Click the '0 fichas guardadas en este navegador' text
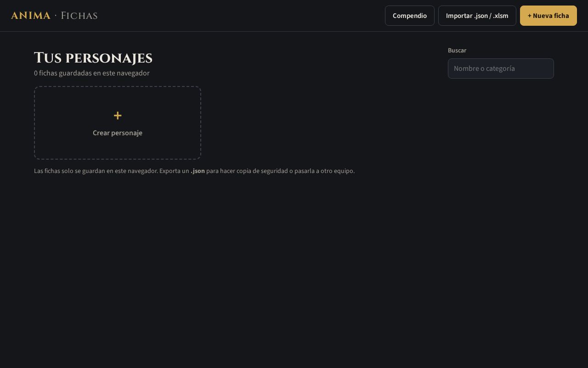588x368 pixels. [92, 73]
